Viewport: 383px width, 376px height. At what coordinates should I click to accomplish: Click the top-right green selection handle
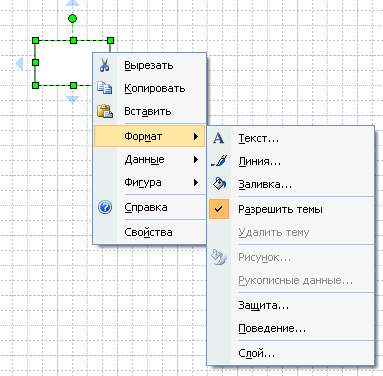(x=111, y=41)
